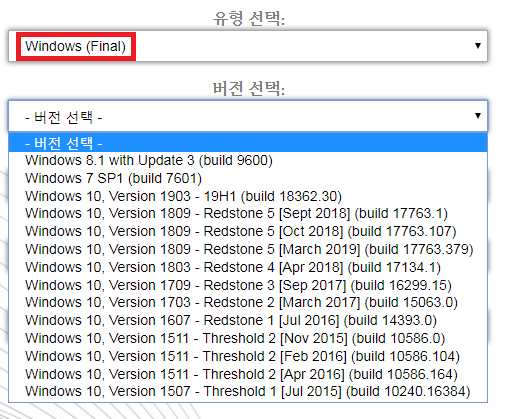Viewport: 505px width, 419px height.
Task: Pick Version 1809 Redstone 5 [March 2019] build 17763.379
Action: [248, 249]
